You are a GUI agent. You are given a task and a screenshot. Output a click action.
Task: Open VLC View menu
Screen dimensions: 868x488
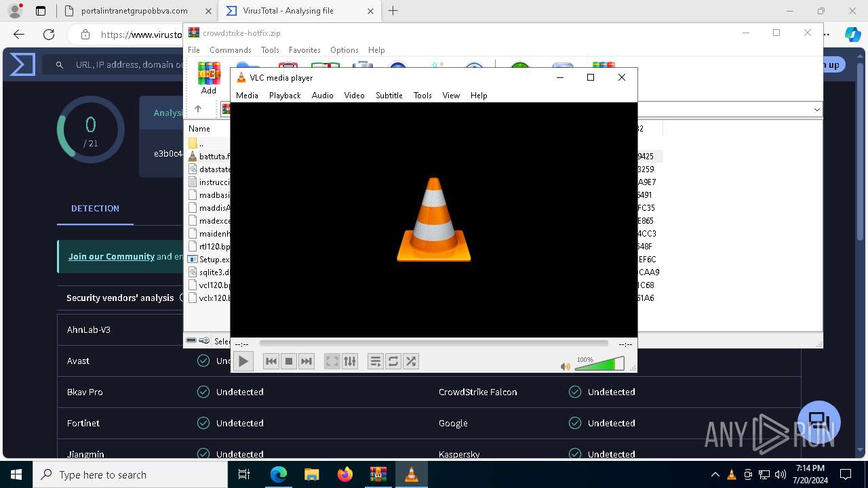[x=451, y=96]
